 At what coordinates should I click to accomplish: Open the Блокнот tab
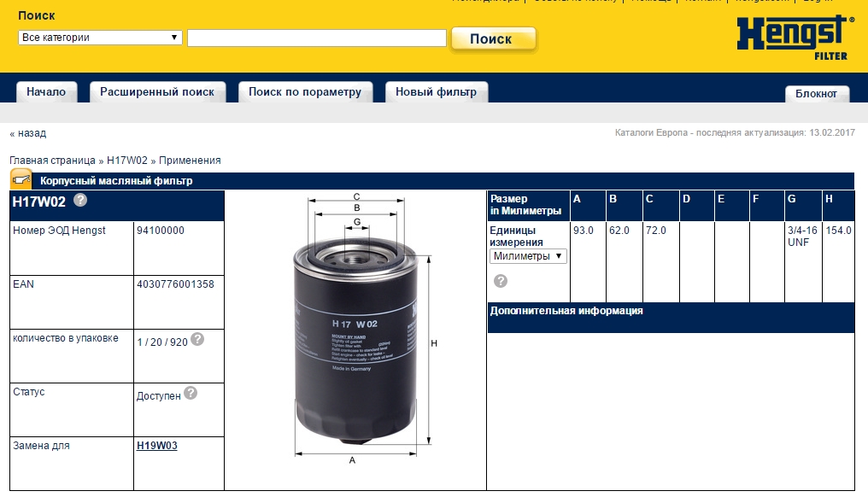tap(816, 94)
